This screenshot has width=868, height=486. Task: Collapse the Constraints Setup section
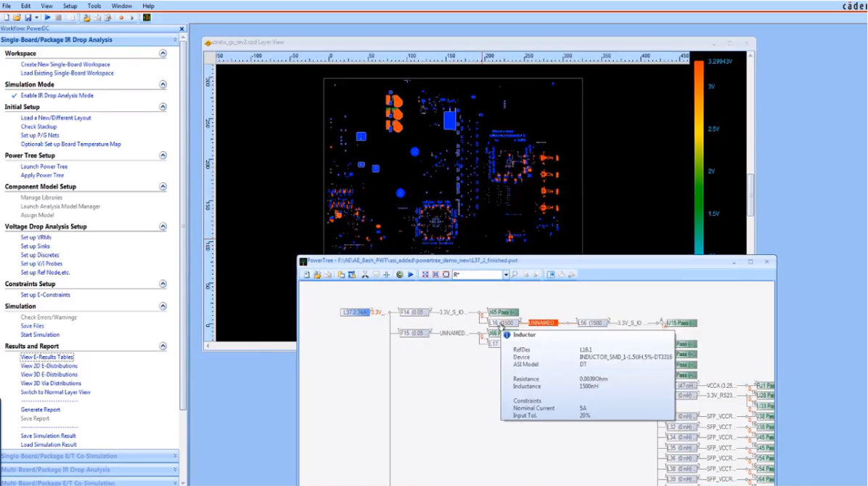(x=163, y=284)
